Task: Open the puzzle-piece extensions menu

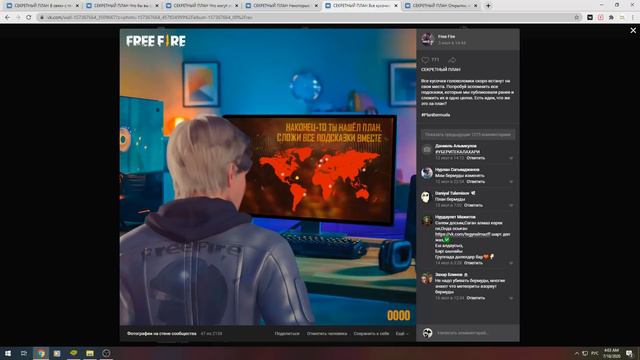Action: (x=611, y=17)
